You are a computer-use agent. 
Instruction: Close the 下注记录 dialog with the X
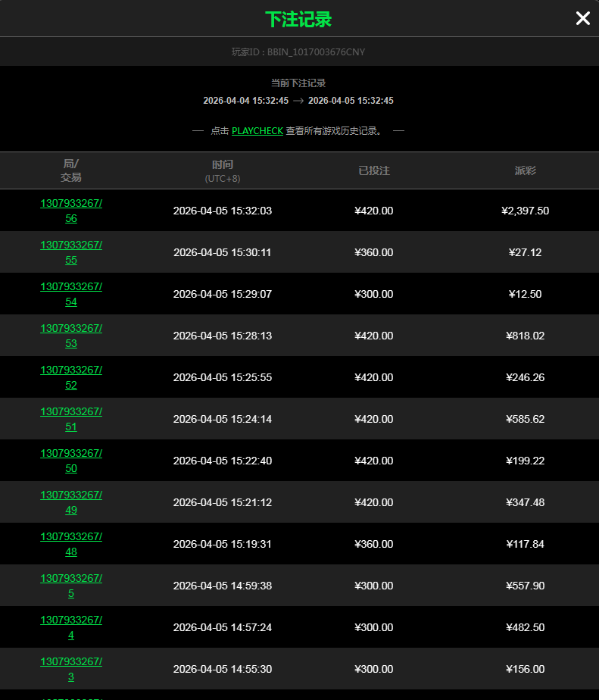(582, 19)
